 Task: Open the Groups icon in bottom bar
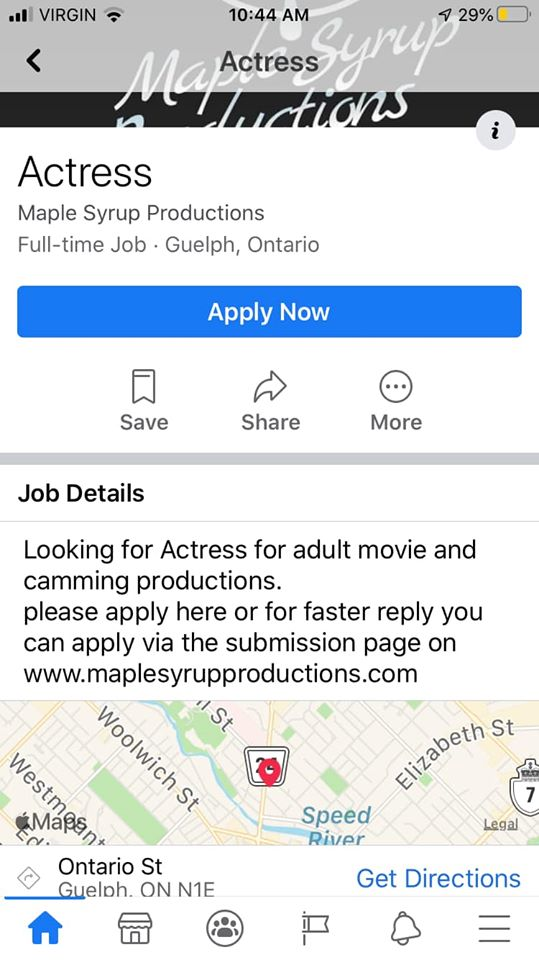click(x=225, y=928)
